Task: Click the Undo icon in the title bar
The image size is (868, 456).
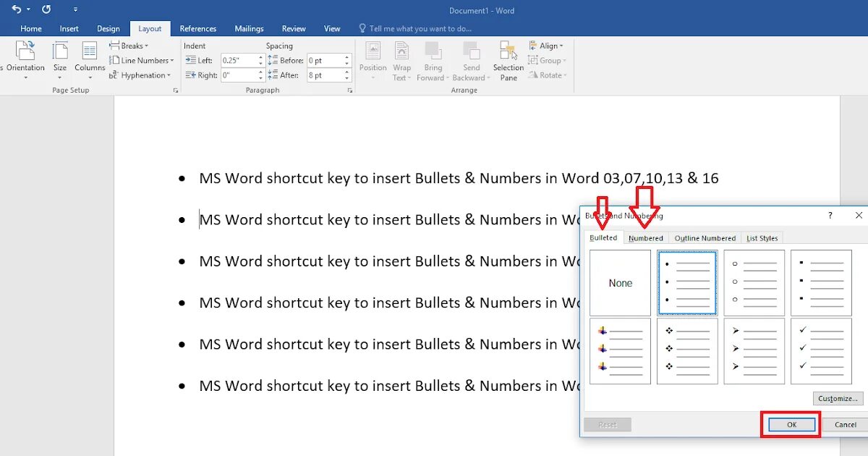Action: click(x=16, y=9)
